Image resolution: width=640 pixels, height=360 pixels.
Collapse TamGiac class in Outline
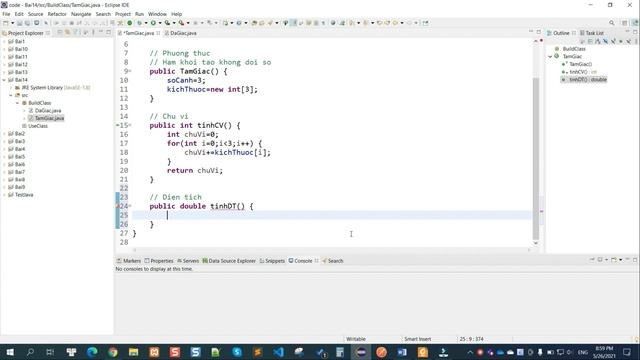point(550,57)
